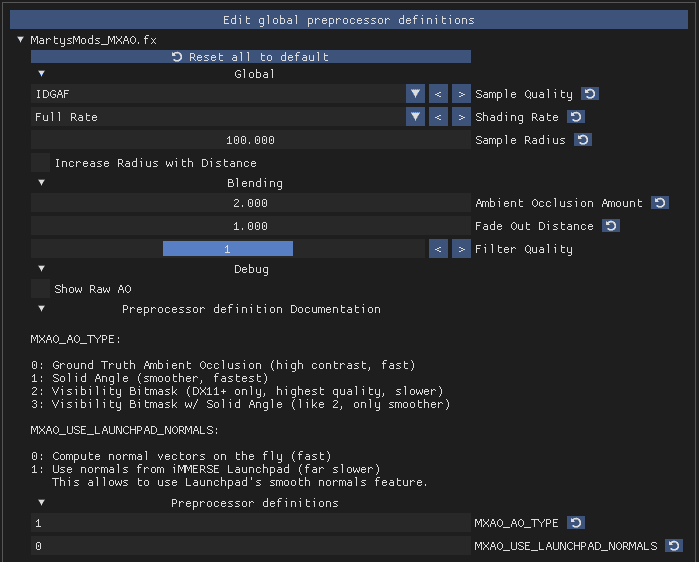The width and height of the screenshot is (699, 562).
Task: Increase Filter Quality with right arrow
Action: 461,249
